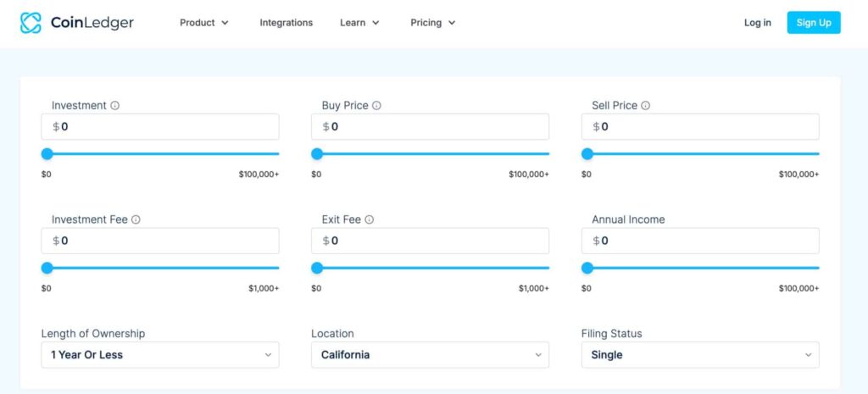Open the Product menu

coord(204,23)
